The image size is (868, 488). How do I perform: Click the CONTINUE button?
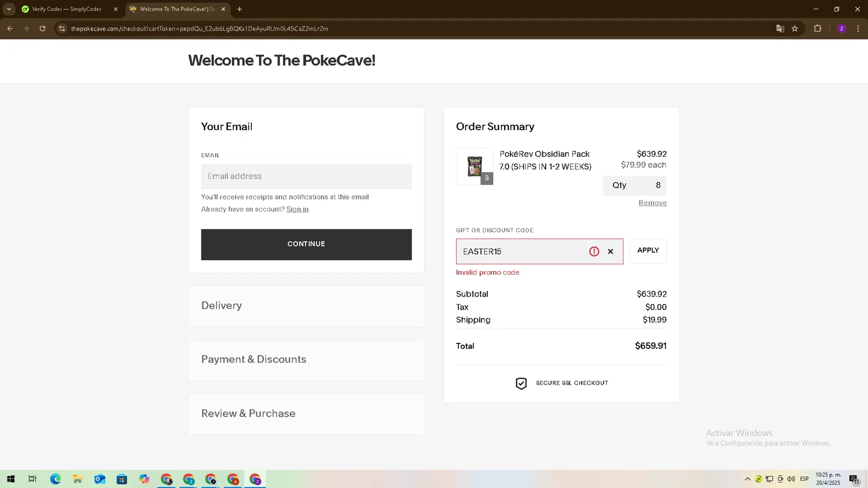coord(307,245)
